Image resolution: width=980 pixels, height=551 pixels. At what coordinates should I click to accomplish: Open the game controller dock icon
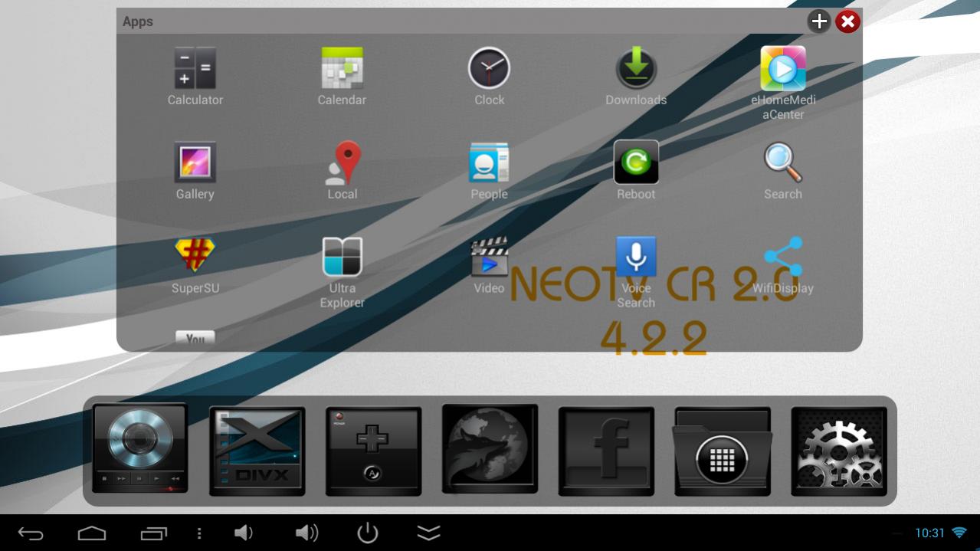373,451
